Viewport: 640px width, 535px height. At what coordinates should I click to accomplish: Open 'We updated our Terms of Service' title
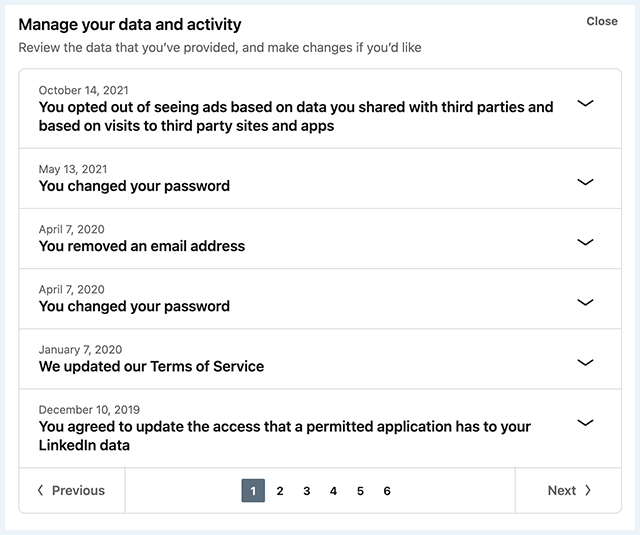pos(151,367)
